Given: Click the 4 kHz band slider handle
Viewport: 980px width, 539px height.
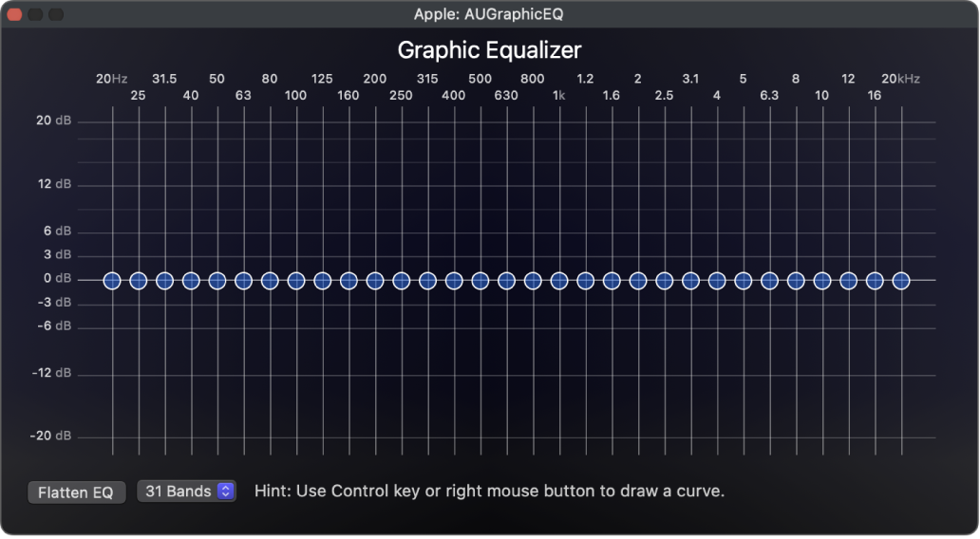Looking at the screenshot, I should 717,280.
